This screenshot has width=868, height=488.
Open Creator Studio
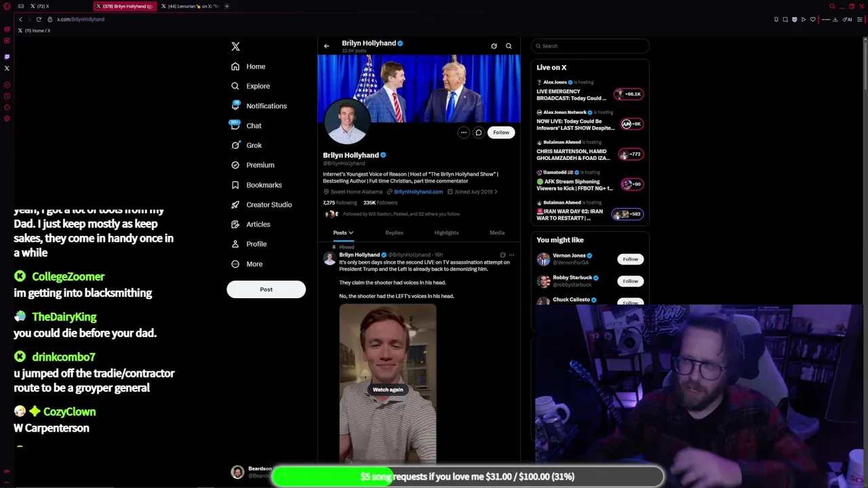tap(261, 204)
